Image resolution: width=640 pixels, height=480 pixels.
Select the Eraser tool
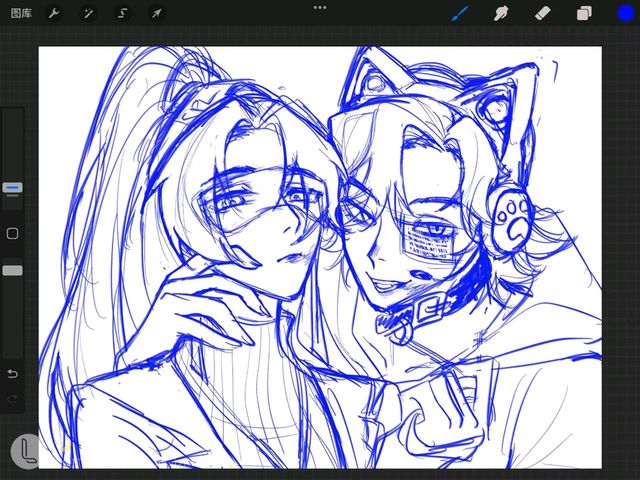pos(543,14)
